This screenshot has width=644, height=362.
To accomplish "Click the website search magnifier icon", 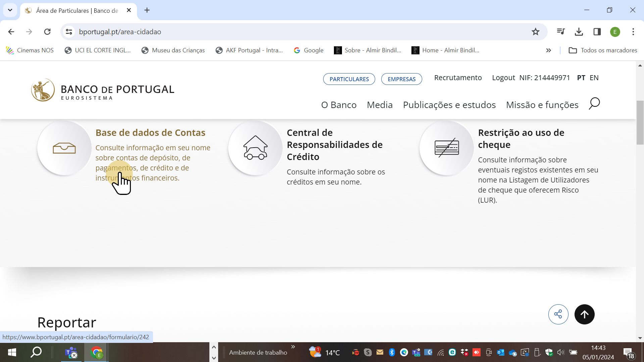I will pyautogui.click(x=594, y=104).
